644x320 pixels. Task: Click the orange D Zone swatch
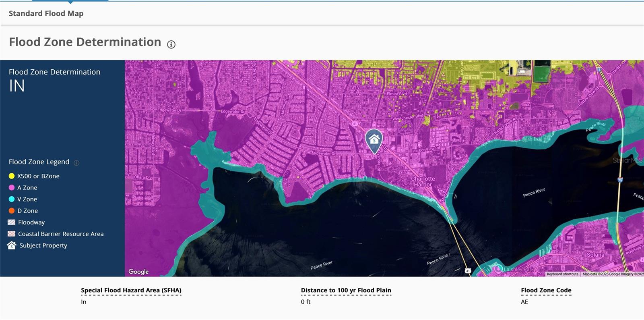point(12,211)
